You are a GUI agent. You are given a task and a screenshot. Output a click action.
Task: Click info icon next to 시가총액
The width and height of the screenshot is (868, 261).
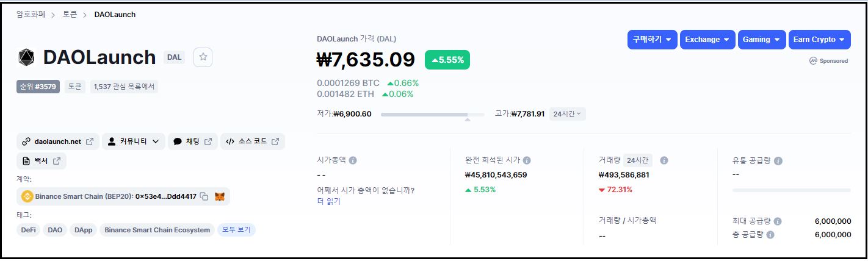point(353,160)
